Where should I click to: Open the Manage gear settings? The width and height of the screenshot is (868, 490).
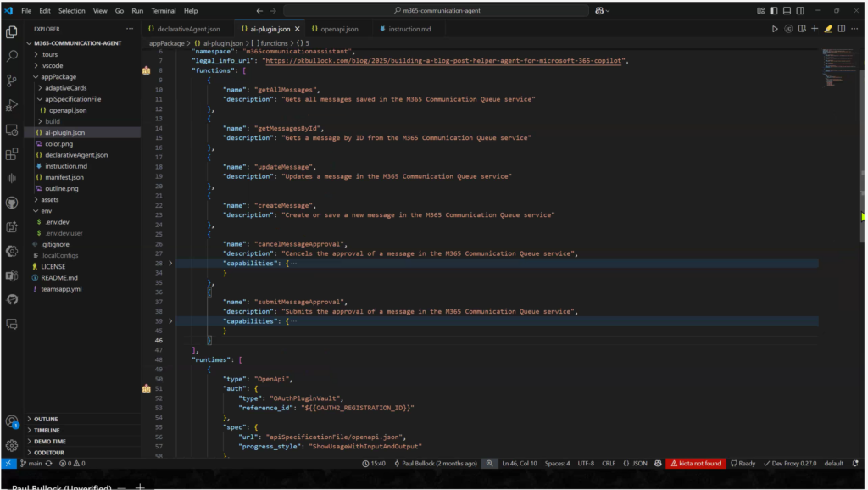click(x=12, y=445)
